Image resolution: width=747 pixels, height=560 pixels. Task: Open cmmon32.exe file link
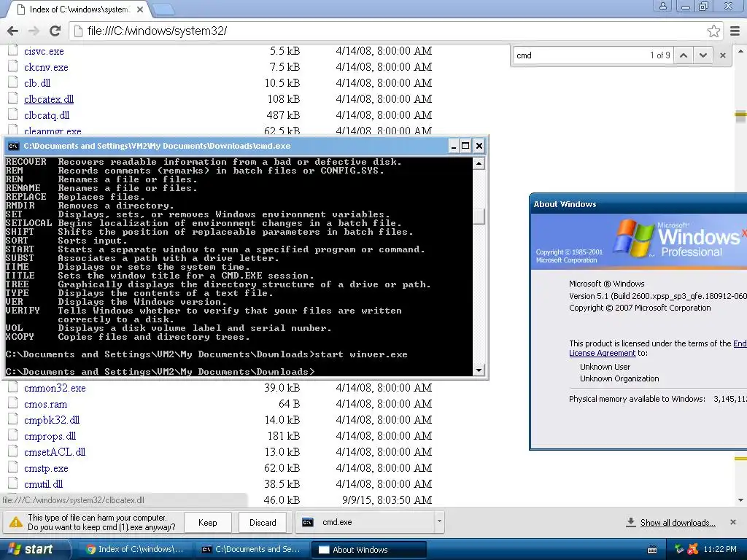click(55, 388)
